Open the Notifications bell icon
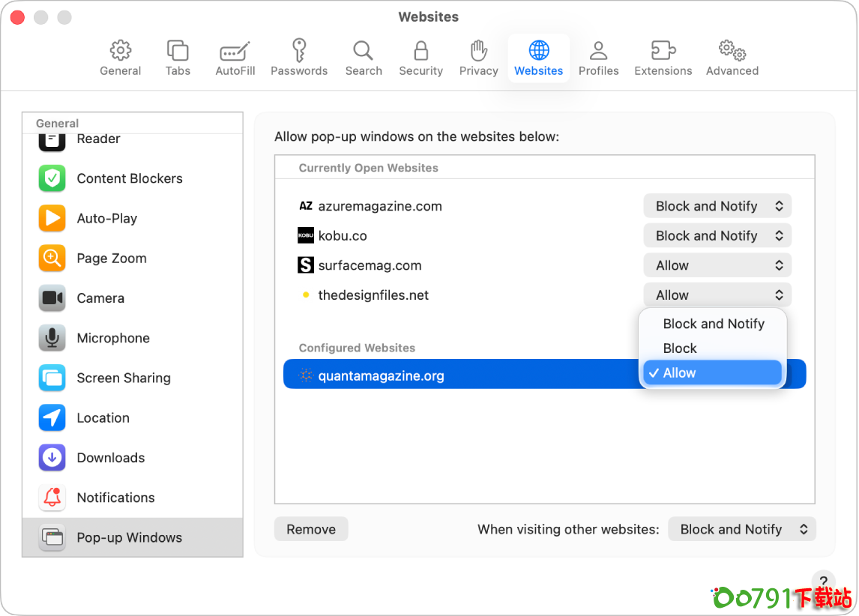The width and height of the screenshot is (859, 616). pyautogui.click(x=52, y=498)
